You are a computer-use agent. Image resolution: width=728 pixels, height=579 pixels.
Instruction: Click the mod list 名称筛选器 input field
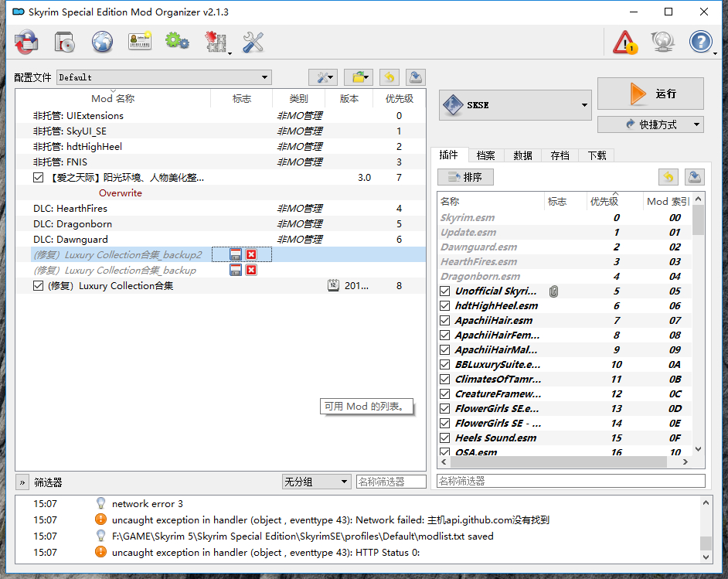coord(391,482)
